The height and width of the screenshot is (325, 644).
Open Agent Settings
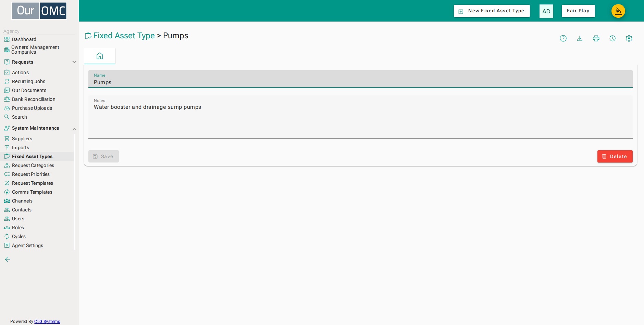tap(27, 245)
